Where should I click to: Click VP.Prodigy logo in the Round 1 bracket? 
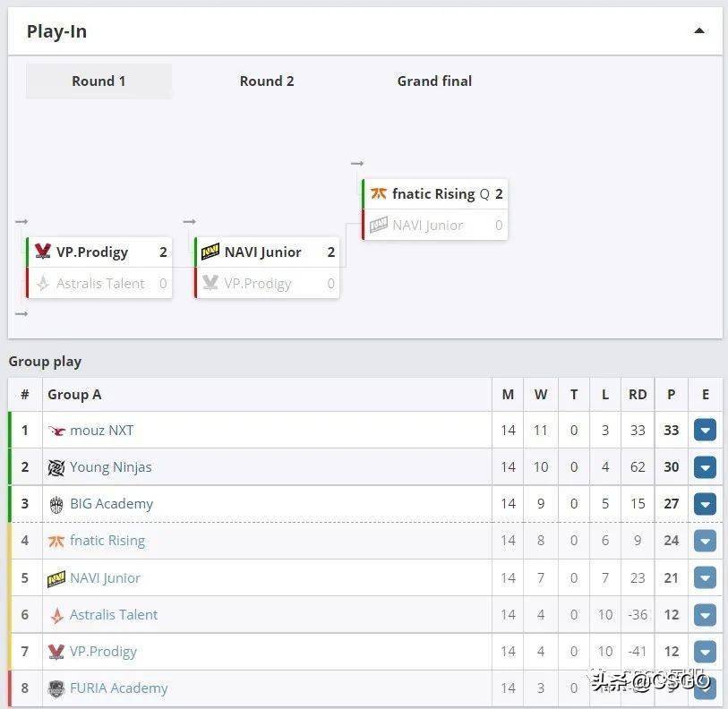pyautogui.click(x=43, y=252)
